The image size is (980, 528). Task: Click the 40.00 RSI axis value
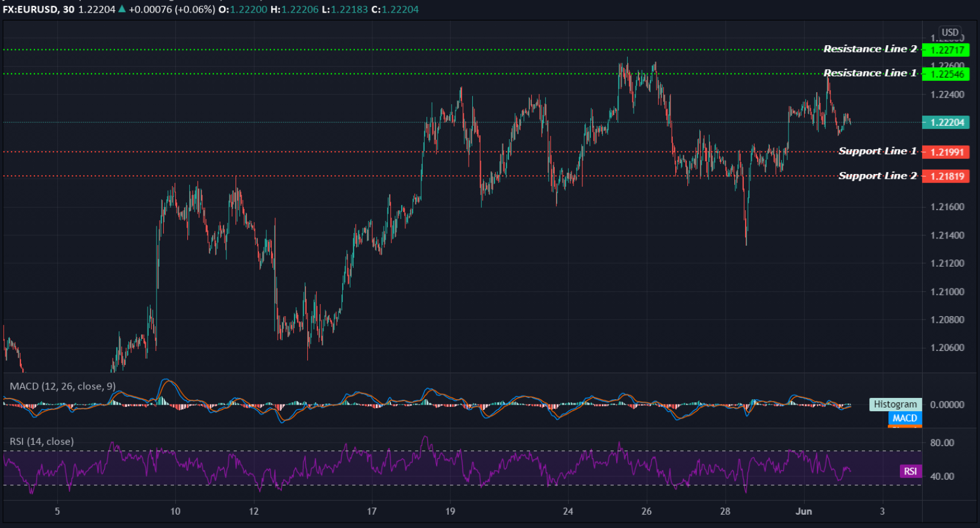coord(942,476)
